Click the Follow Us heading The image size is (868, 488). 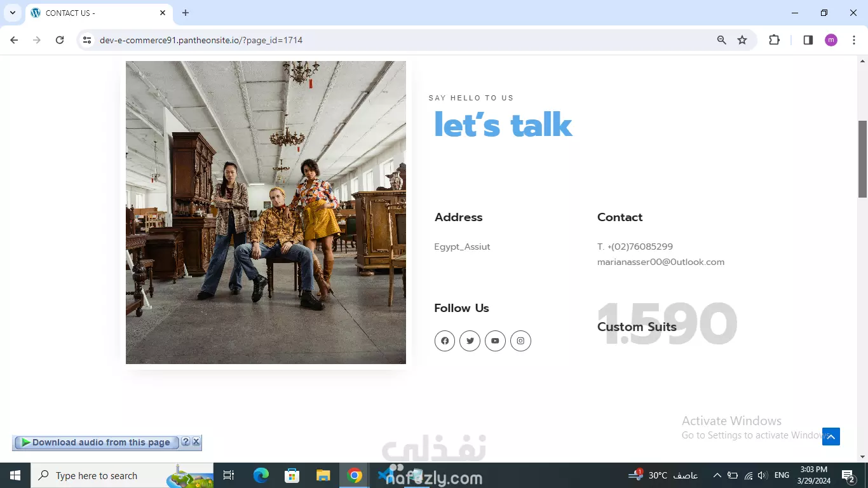click(461, 308)
